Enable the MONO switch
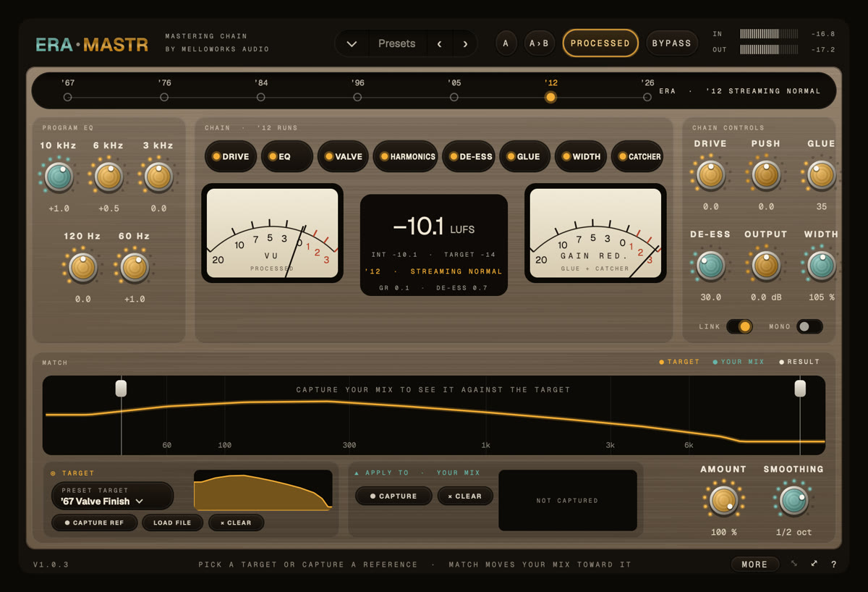868x592 pixels. (x=809, y=326)
